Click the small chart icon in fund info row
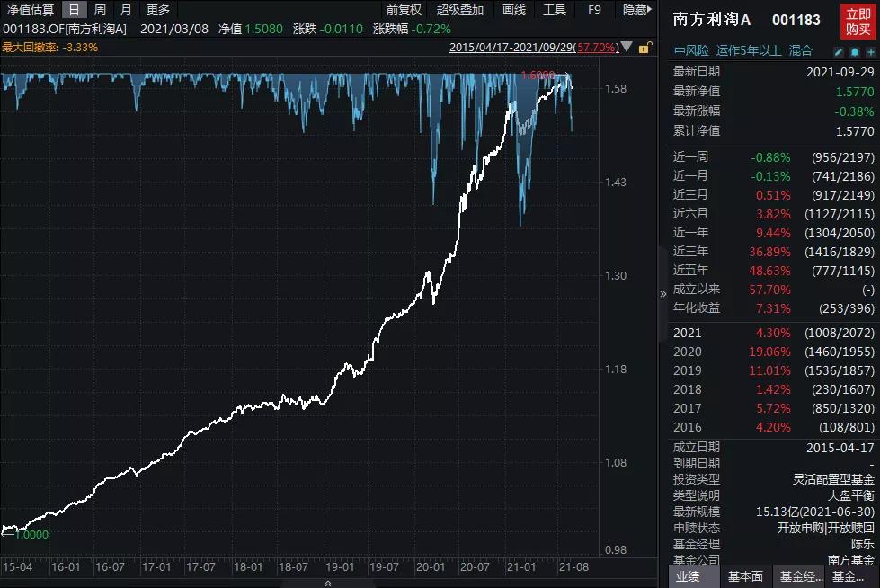Screen dimensions: 880x588 [855, 52]
